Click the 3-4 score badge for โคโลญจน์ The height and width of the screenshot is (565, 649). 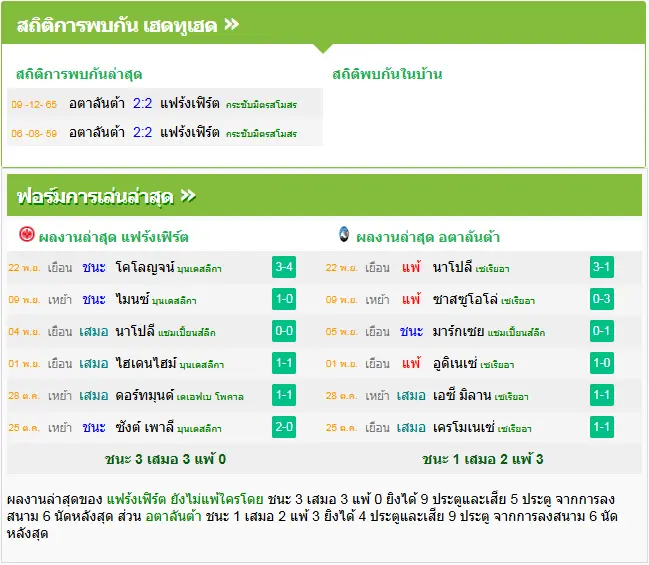pyautogui.click(x=284, y=267)
